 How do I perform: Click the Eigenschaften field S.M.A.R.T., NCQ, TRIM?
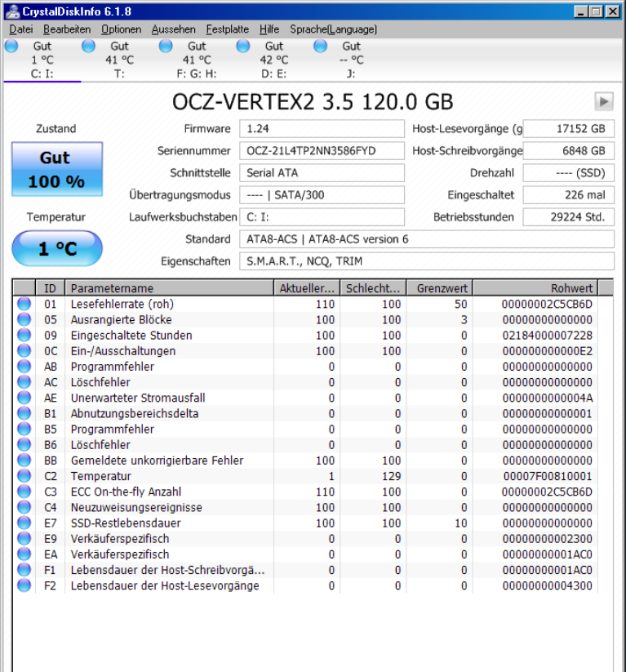point(427,261)
